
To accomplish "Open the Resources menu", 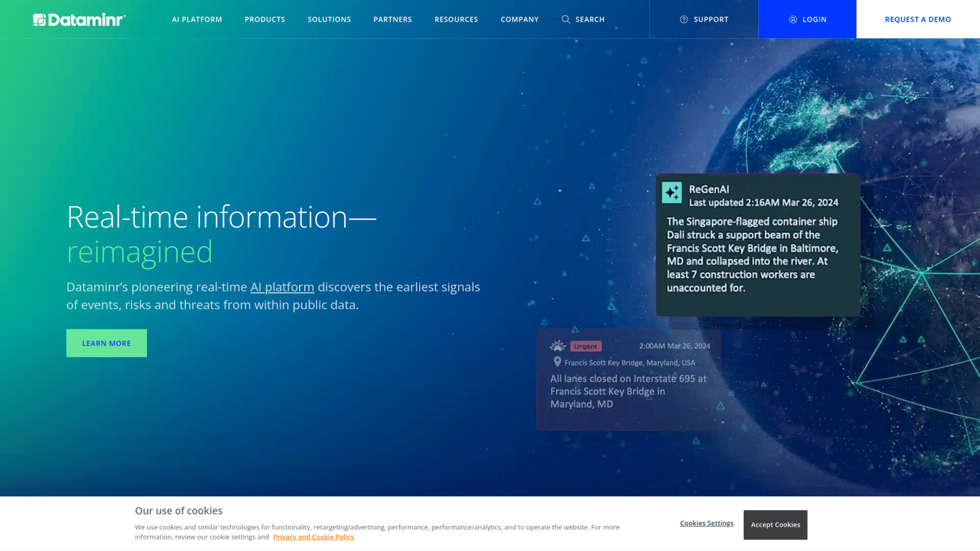I will click(x=456, y=19).
